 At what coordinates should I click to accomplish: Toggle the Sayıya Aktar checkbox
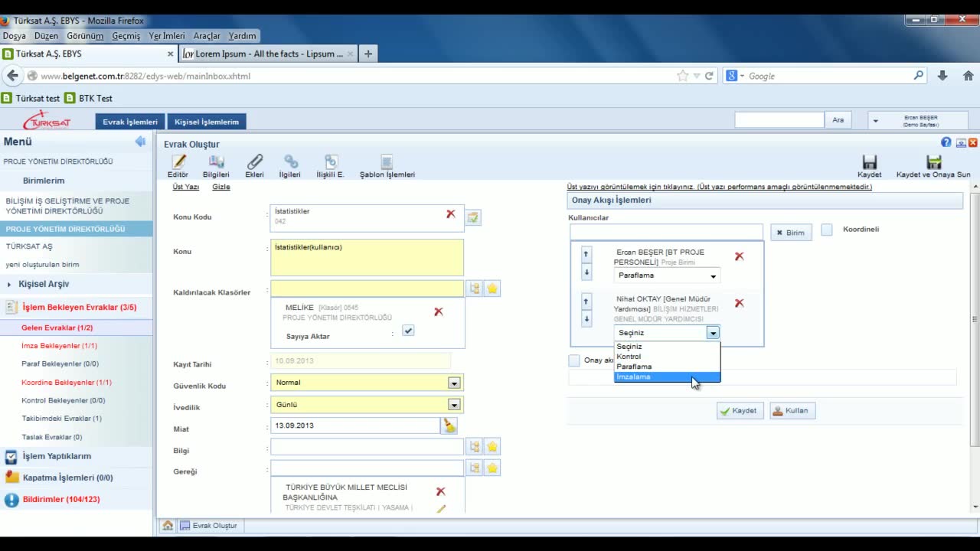408,331
